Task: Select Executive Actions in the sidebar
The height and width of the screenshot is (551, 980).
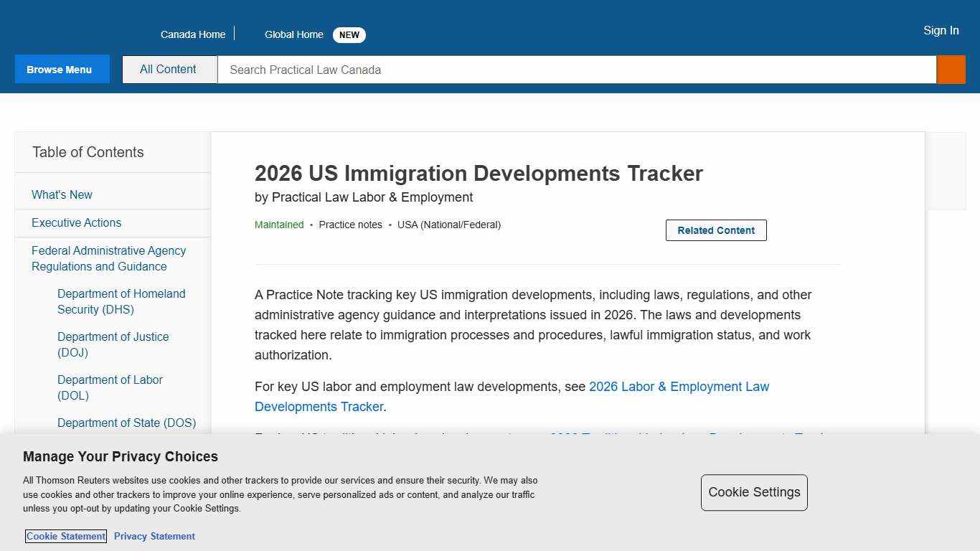Action: (x=76, y=222)
